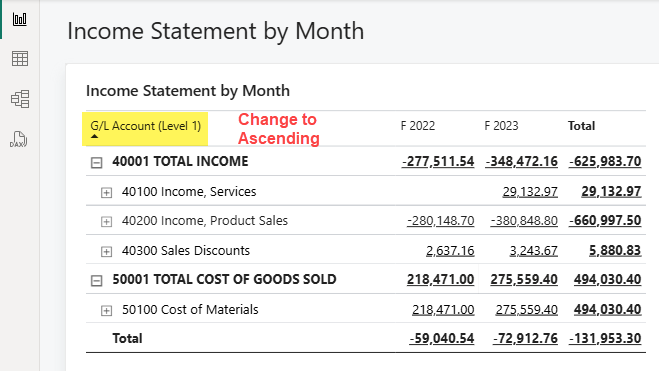The height and width of the screenshot is (371, 659).
Task: Open the -72,912.76 grand total F 2023
Action: tap(525, 338)
